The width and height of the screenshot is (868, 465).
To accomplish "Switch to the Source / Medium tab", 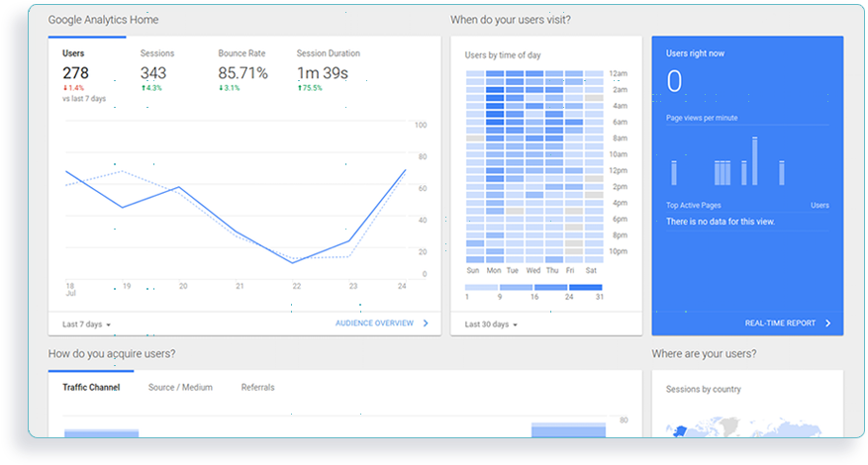I will [x=180, y=388].
